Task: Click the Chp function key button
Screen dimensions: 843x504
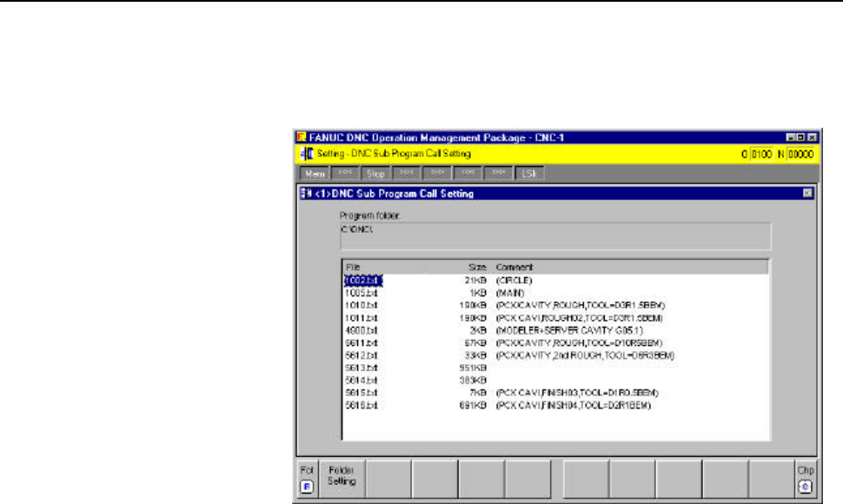Action: click(x=805, y=478)
